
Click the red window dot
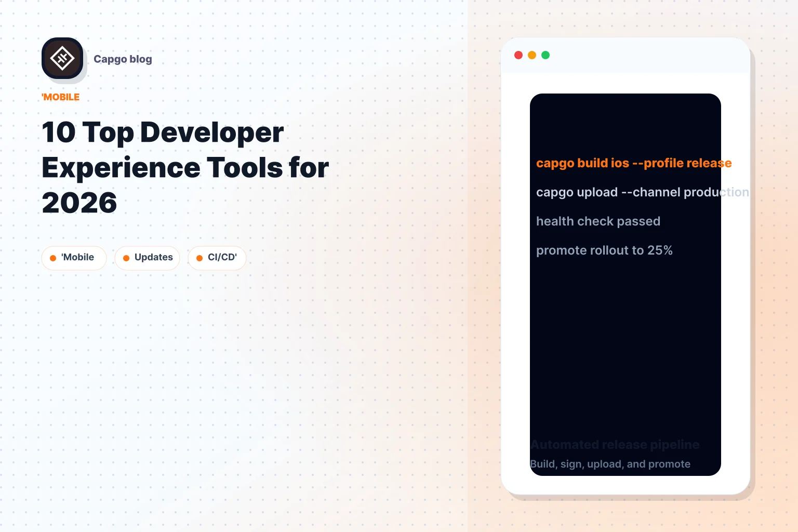(x=518, y=55)
